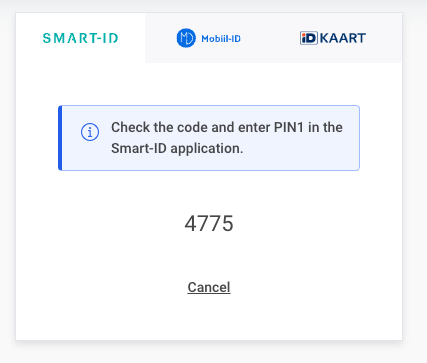Click the "Smart-ID application." line in the notice

[x=177, y=148]
